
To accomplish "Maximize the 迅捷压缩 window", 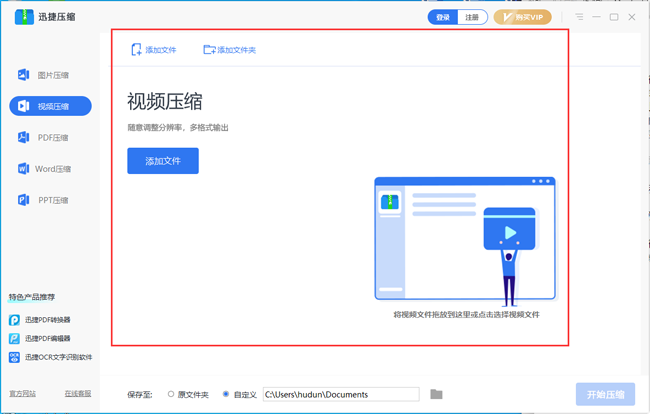I will 614,17.
